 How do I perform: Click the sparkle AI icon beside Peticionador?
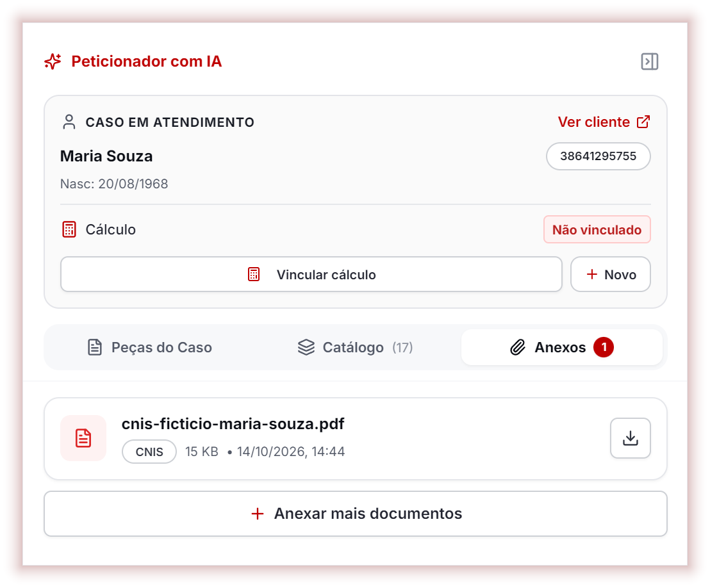(x=53, y=61)
